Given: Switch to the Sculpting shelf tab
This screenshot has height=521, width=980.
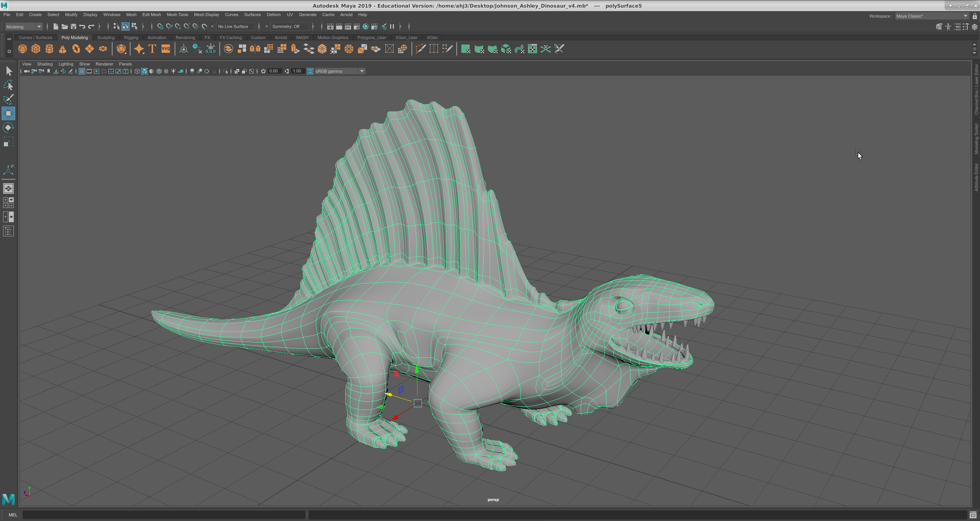Looking at the screenshot, I should click(x=106, y=38).
